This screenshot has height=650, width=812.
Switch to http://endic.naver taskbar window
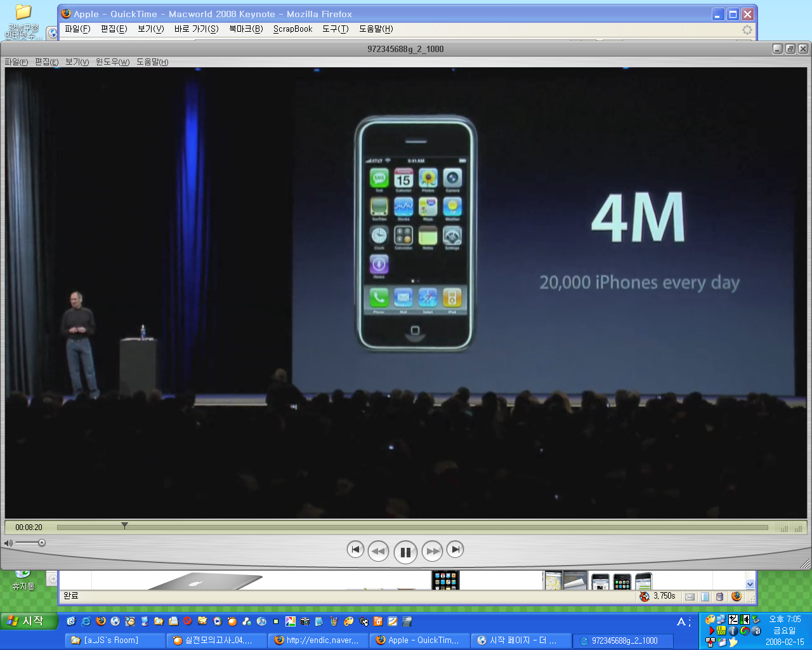(x=318, y=640)
